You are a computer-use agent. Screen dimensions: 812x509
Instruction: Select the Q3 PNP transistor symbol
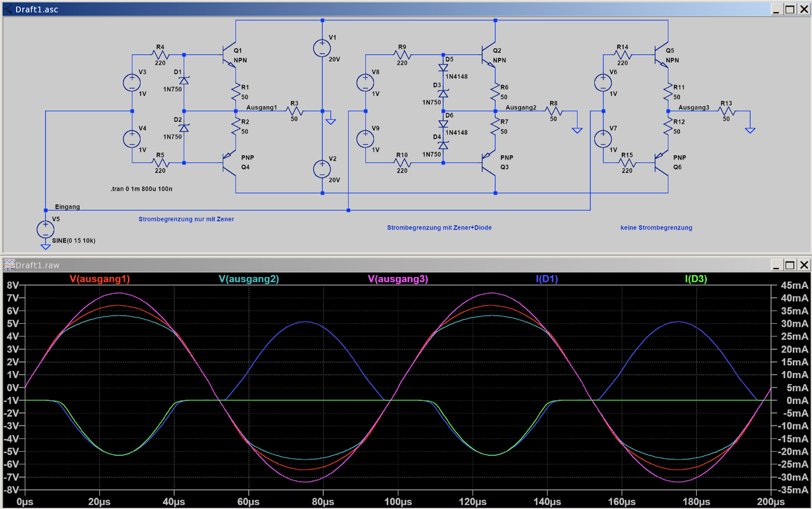point(488,163)
